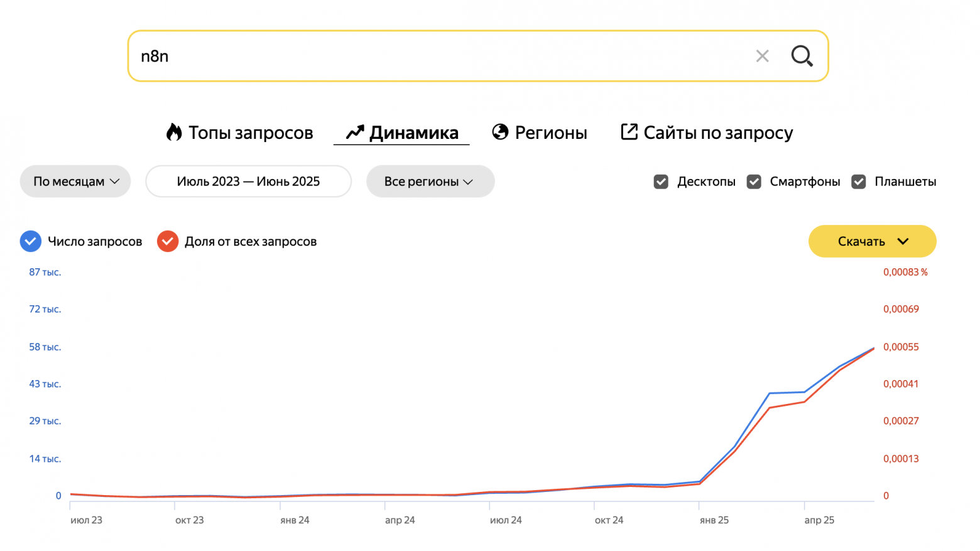Click inside the n8n search input field
980x551 pixels.
pyautogui.click(x=377, y=56)
